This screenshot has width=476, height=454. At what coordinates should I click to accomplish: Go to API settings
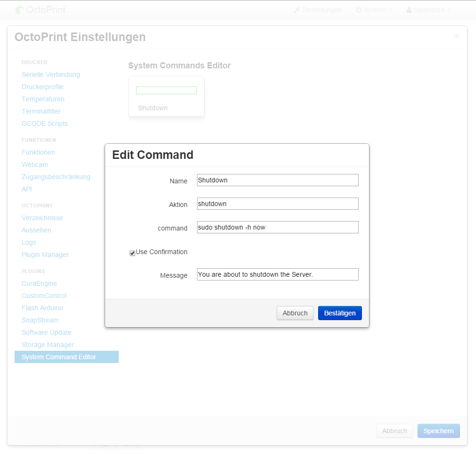27,189
